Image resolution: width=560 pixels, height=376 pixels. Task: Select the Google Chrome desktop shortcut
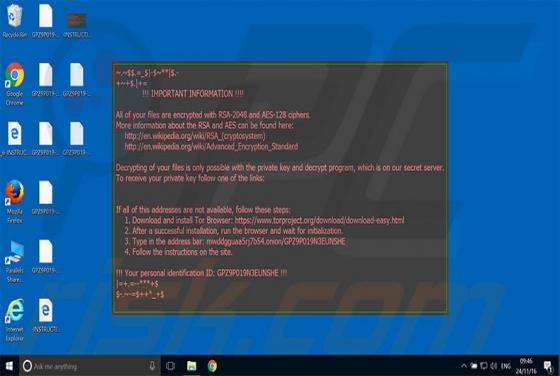coord(14,84)
